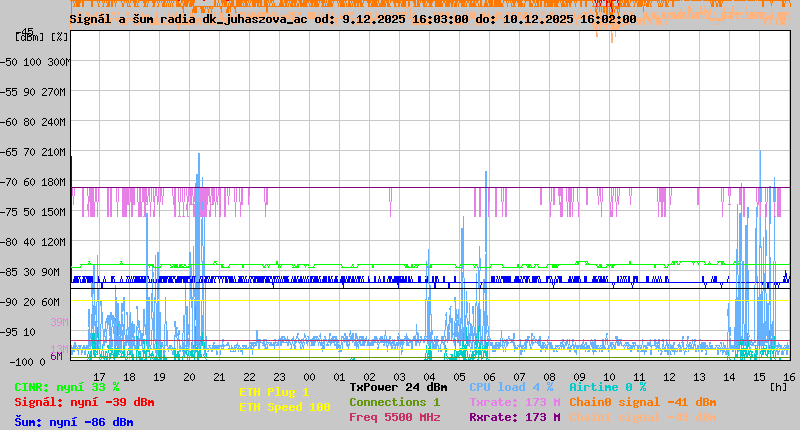Select the Txrate 173 M legend label

pyautogui.click(x=514, y=402)
